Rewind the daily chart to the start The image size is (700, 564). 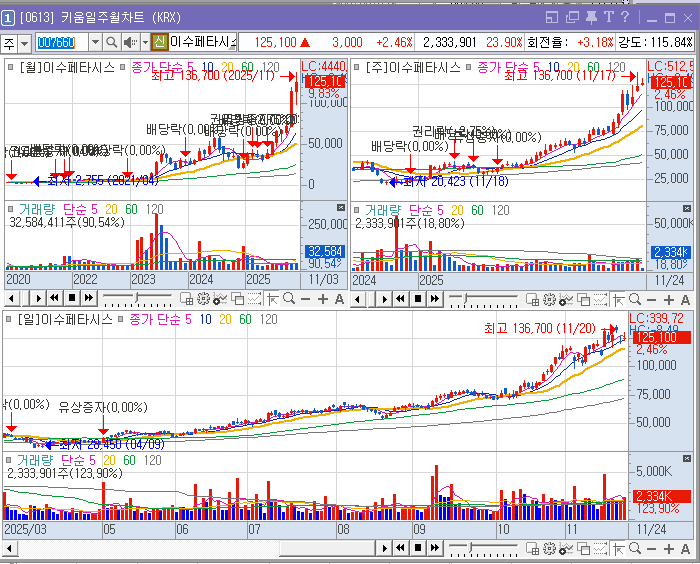(400, 548)
